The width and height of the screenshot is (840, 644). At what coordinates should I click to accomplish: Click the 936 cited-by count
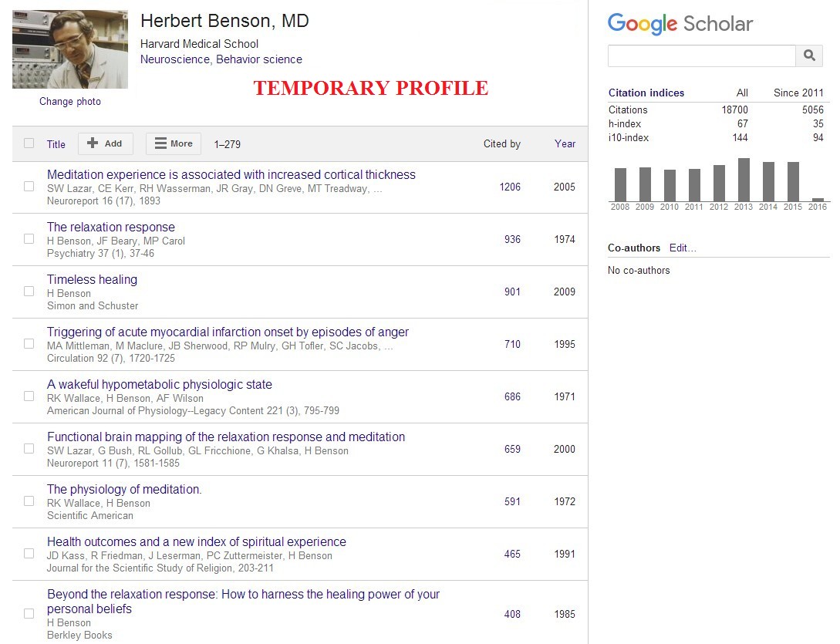coord(512,240)
